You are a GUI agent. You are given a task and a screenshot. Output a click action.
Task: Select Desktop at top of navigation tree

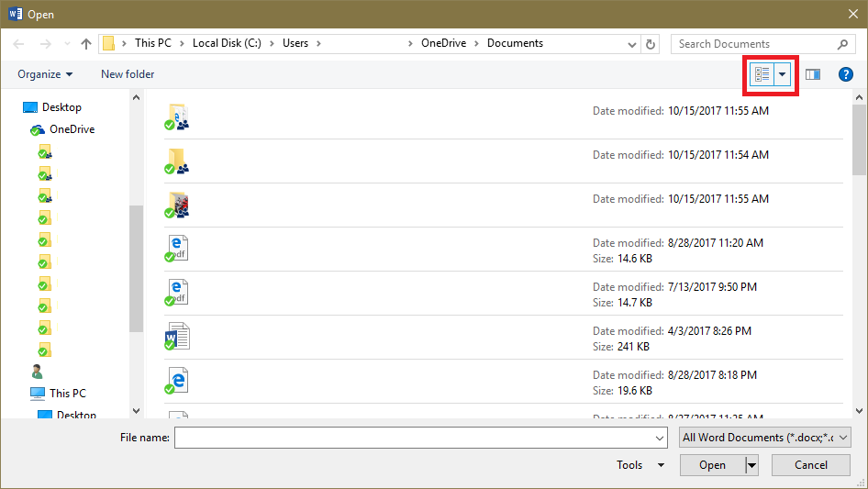point(52,106)
